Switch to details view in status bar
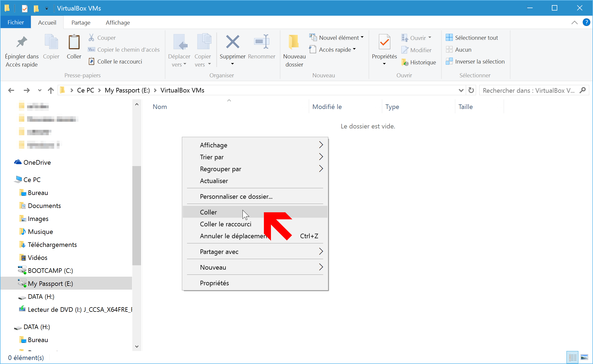 tap(572, 358)
